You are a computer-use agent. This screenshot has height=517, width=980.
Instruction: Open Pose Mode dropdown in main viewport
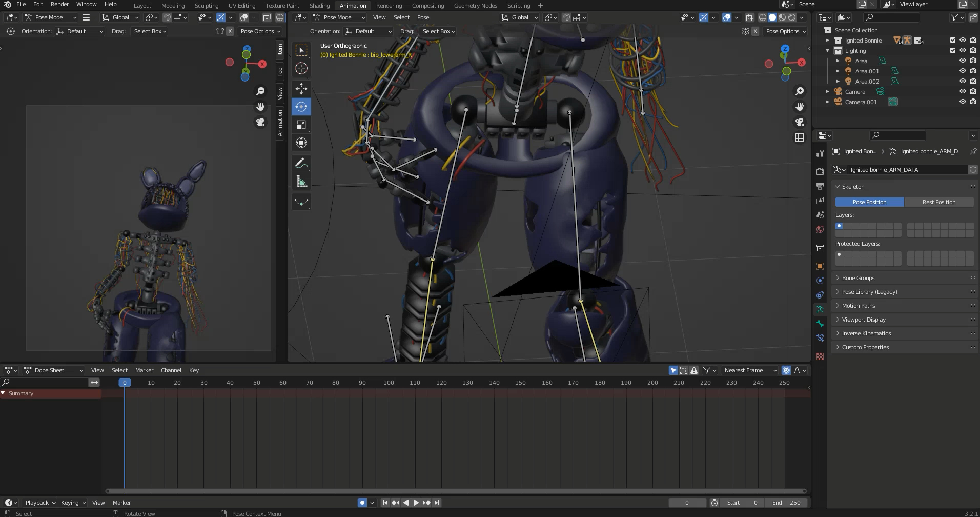(x=339, y=17)
